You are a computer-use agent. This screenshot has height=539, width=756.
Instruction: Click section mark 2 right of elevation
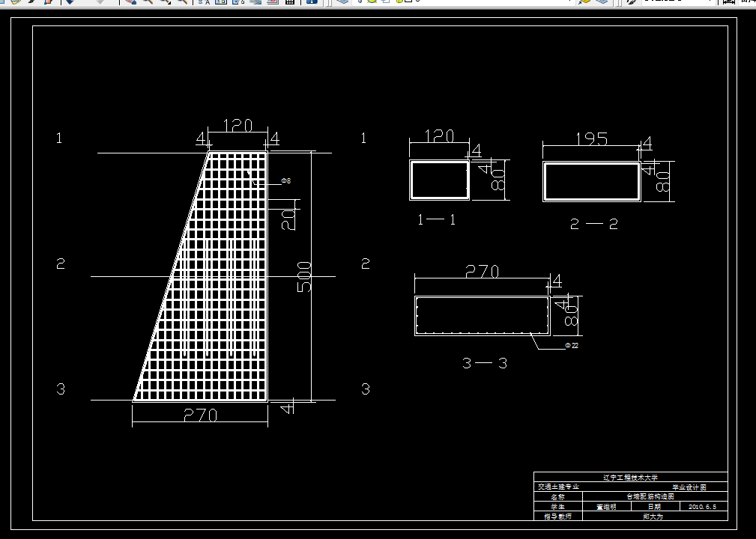point(366,264)
